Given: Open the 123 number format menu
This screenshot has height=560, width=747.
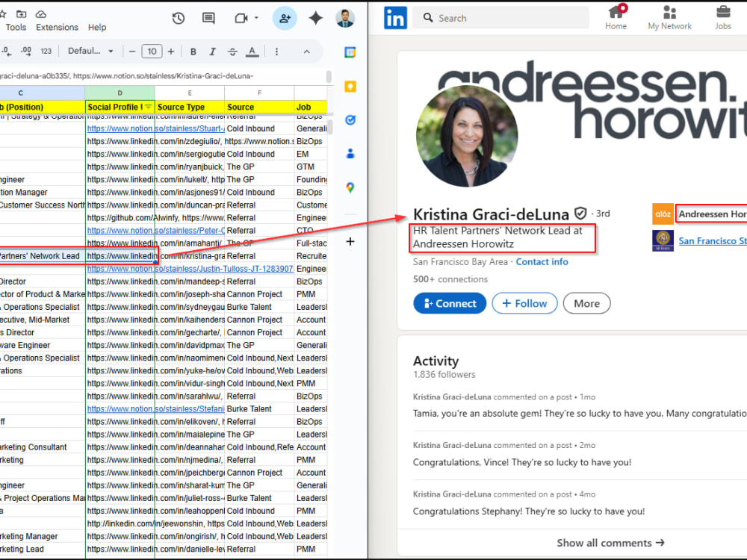Looking at the screenshot, I should point(46,51).
